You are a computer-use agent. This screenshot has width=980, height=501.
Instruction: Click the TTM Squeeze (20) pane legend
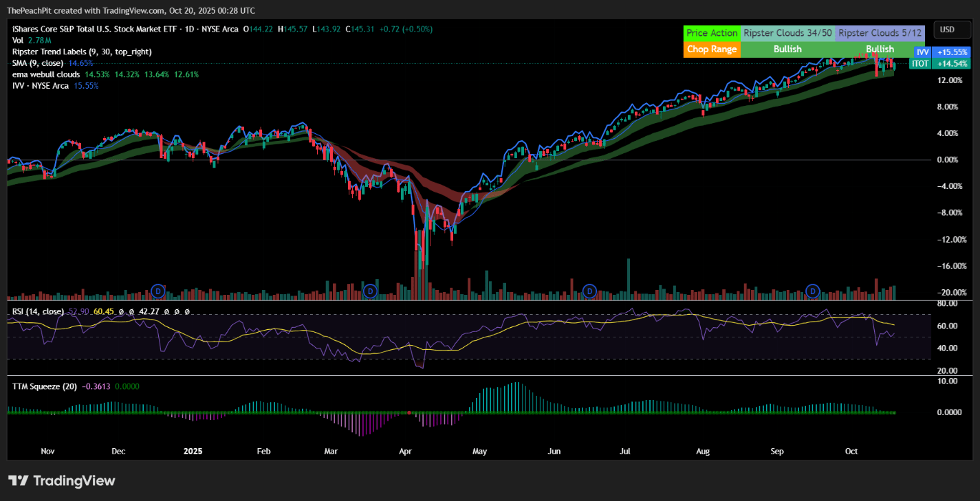(45, 386)
